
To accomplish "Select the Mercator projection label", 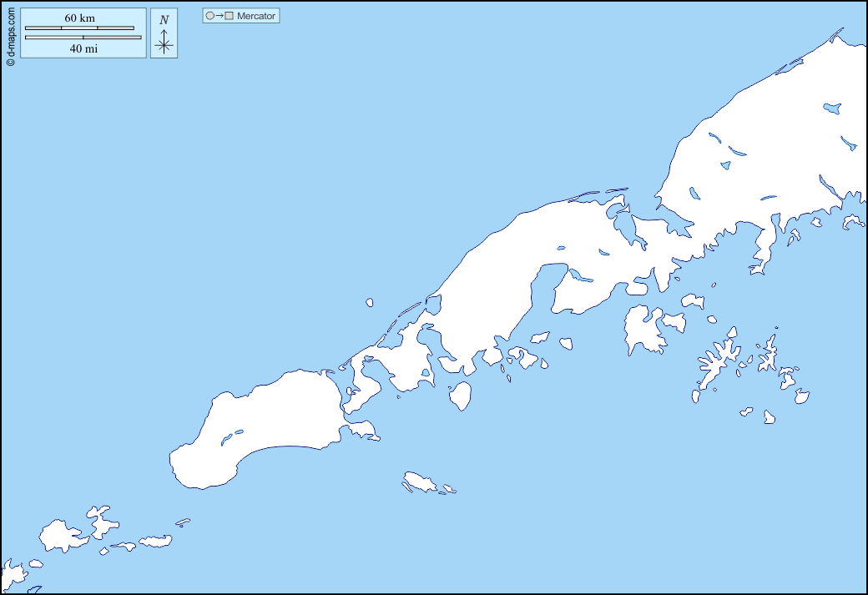I will pyautogui.click(x=256, y=16).
